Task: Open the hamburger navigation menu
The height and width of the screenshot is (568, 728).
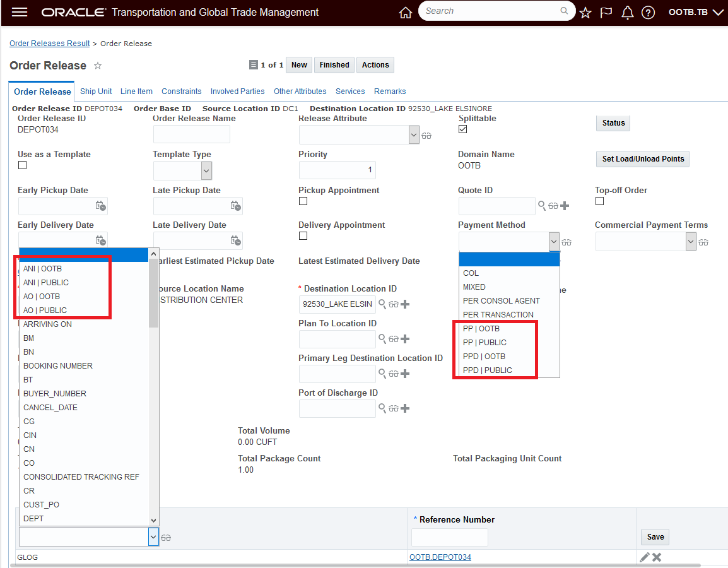Action: coord(20,12)
